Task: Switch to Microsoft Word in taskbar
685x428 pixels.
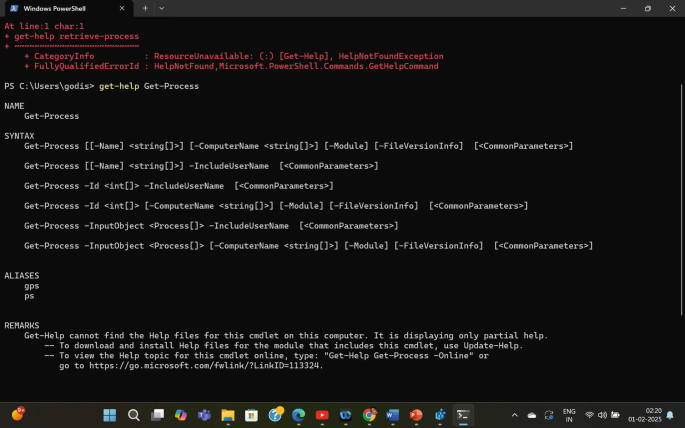Action: point(393,415)
